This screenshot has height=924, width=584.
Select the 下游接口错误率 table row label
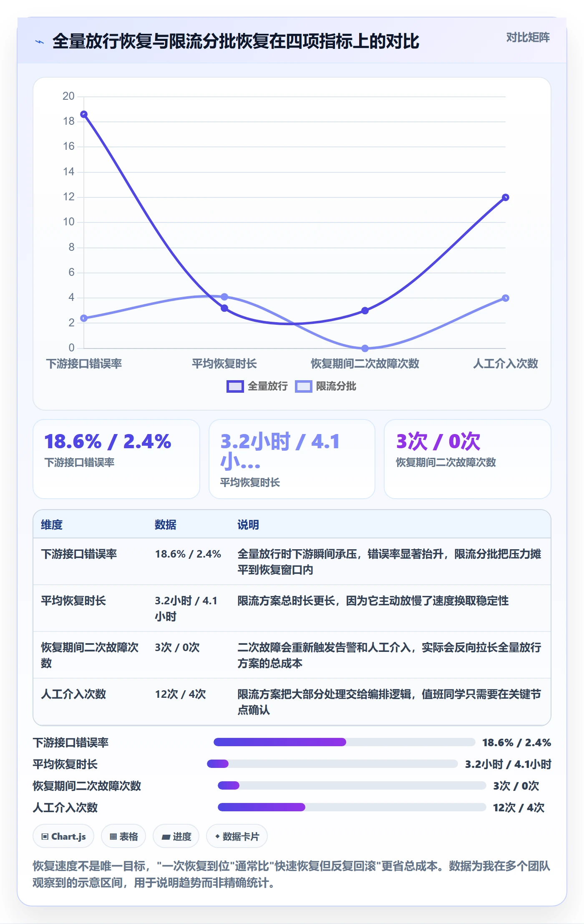click(x=79, y=554)
